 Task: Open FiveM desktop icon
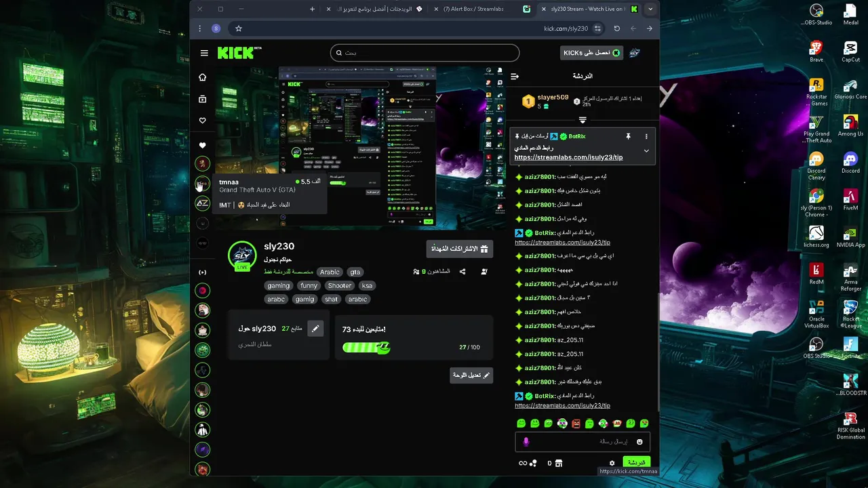point(850,201)
